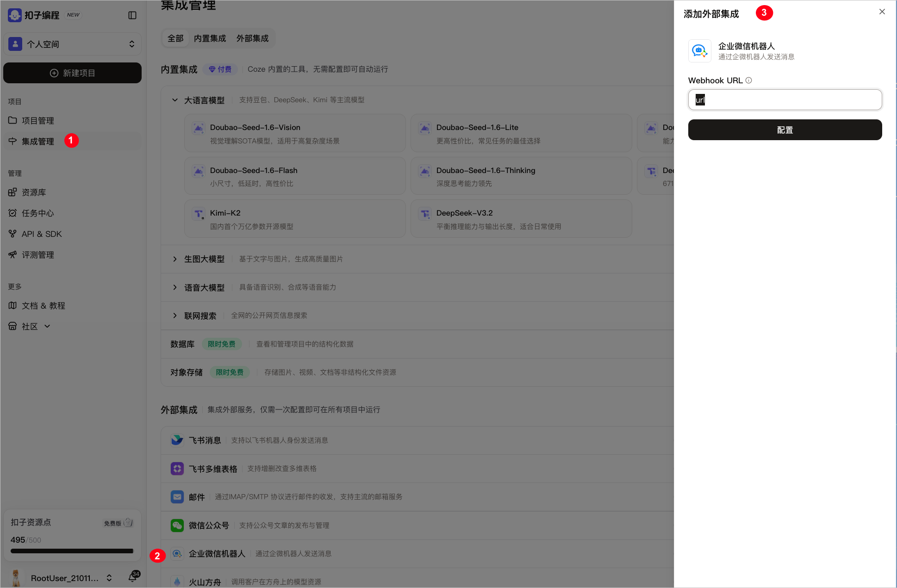897x588 pixels.
Task: Click the Kimi-K2 model name
Action: point(225,213)
